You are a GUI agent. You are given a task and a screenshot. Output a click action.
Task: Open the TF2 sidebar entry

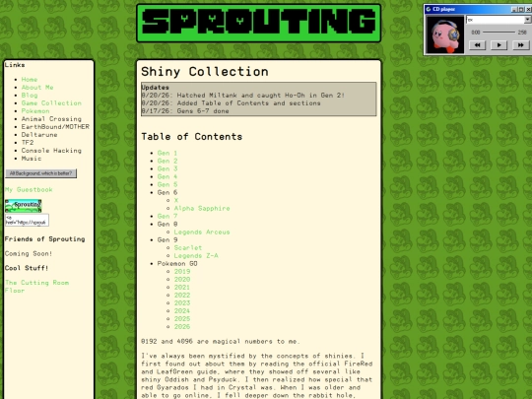(x=28, y=143)
